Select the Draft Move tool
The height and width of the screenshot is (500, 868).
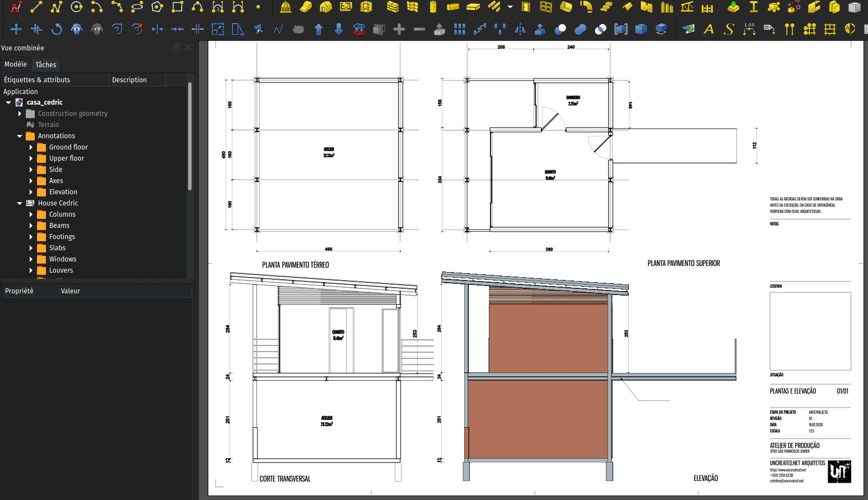[x=16, y=29]
